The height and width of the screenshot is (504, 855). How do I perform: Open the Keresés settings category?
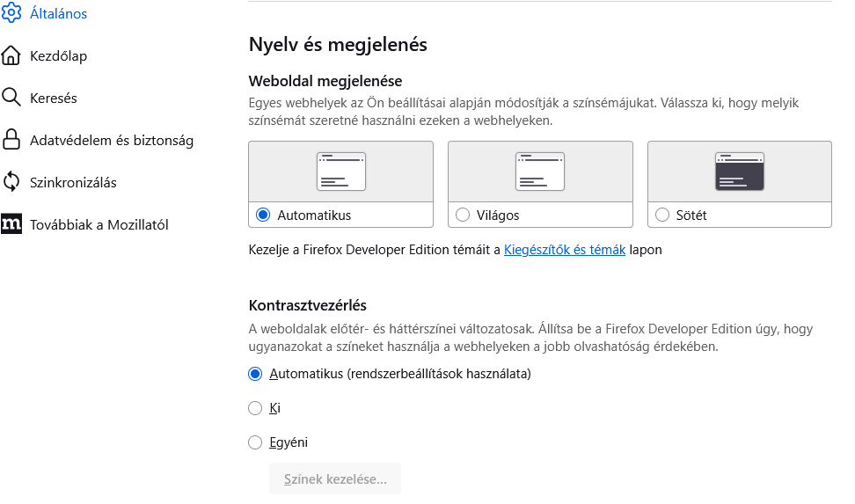[x=54, y=99]
